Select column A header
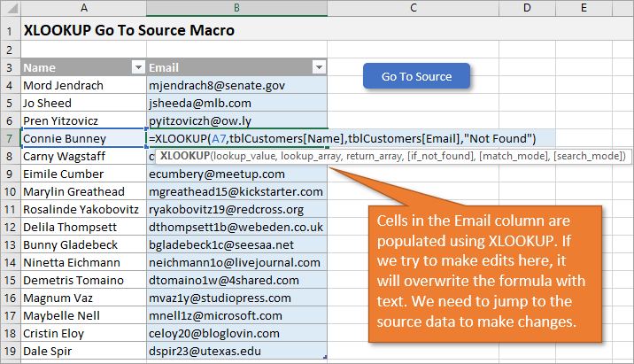Image resolution: width=634 pixels, height=364 pixels. tap(82, 8)
